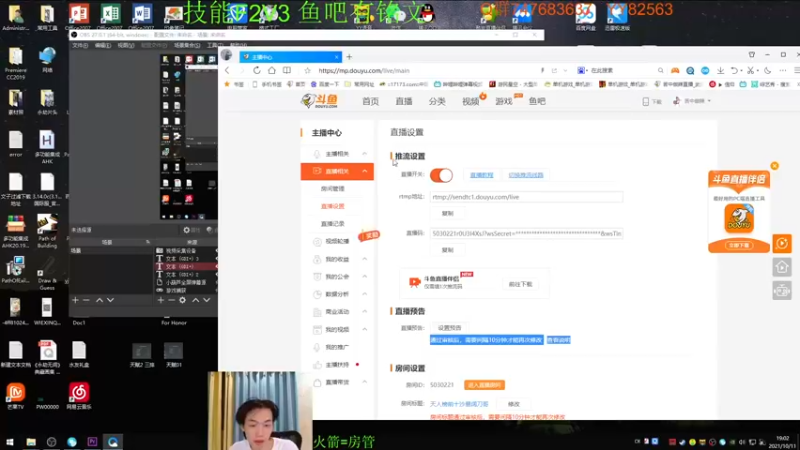Click the rtmp address input field
The height and width of the screenshot is (450, 800).
(x=526, y=197)
